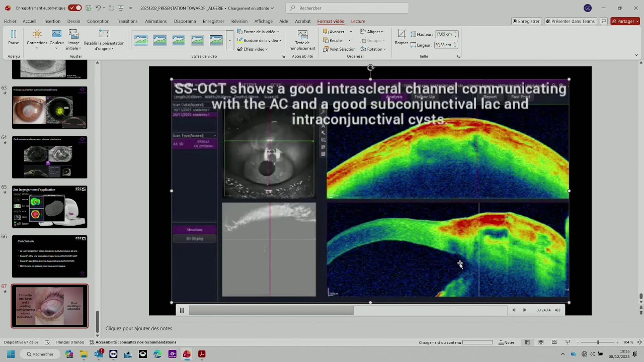Select slide 66 Conclusion thumbnail
Viewport: 644px width, 362px height.
pyautogui.click(x=49, y=256)
